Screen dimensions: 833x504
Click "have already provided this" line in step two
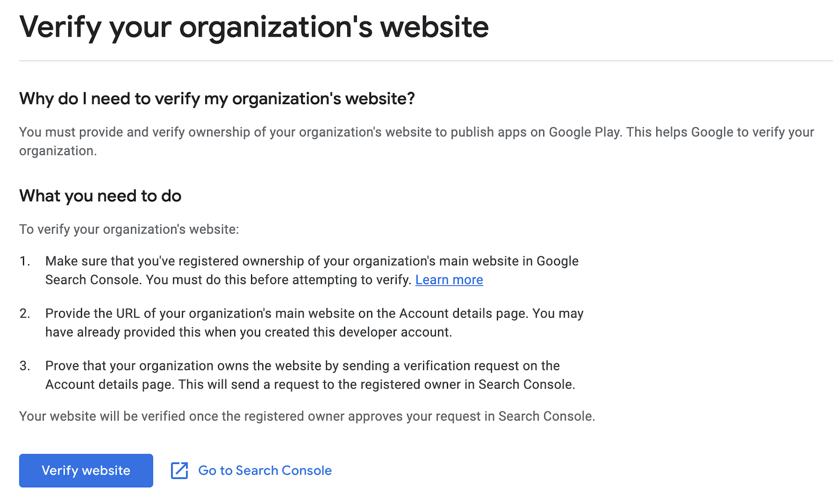pos(248,332)
